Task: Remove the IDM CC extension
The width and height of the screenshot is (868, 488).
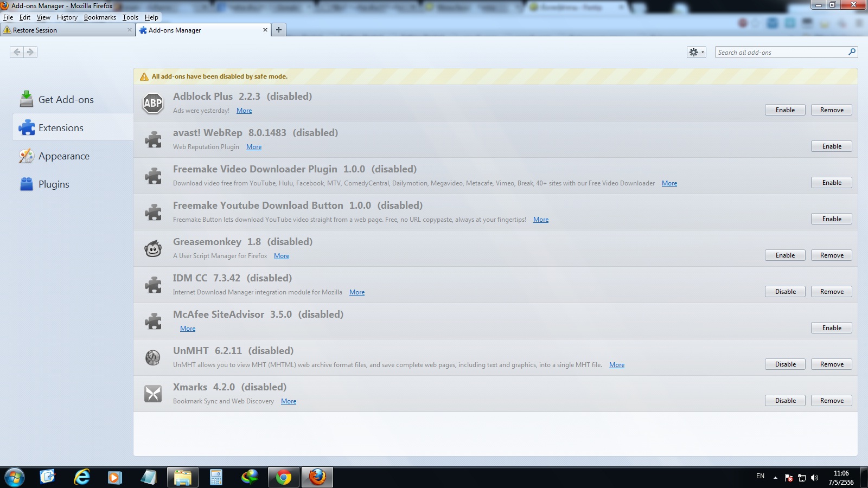Action: pyautogui.click(x=832, y=292)
